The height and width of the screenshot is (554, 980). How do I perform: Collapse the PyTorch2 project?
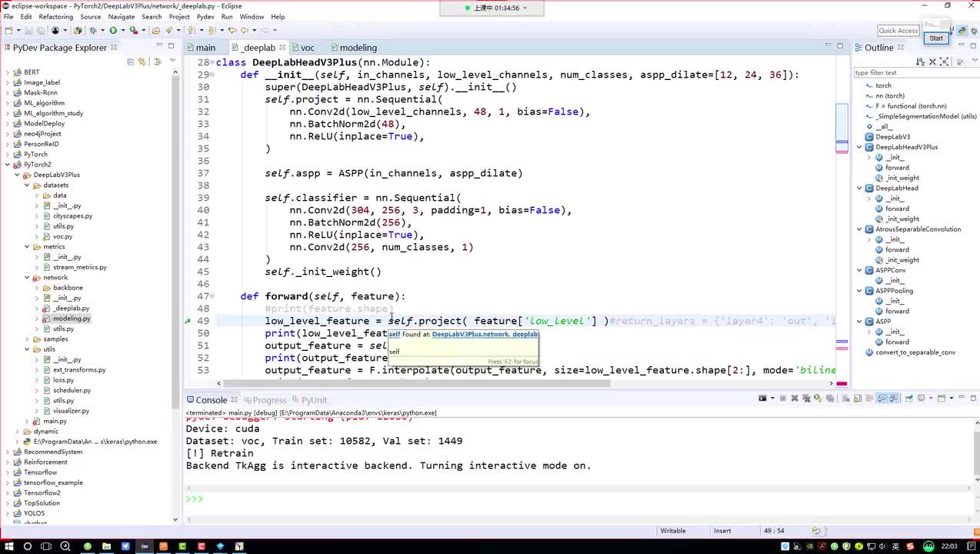click(8, 165)
